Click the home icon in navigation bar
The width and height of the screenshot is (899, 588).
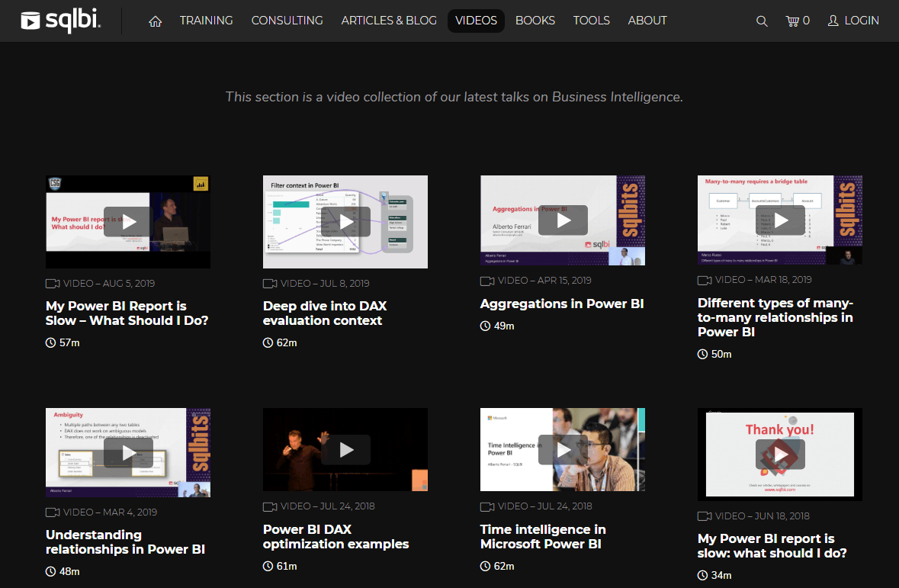[156, 21]
